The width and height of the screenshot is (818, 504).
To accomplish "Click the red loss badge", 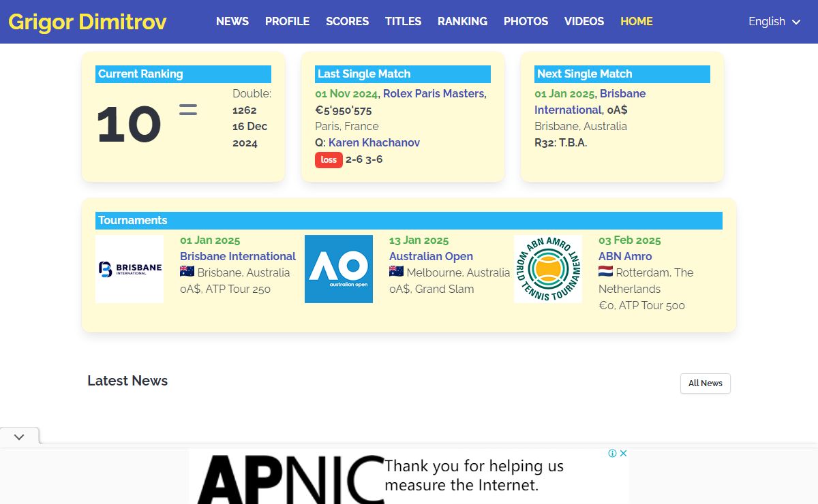I will tap(329, 159).
